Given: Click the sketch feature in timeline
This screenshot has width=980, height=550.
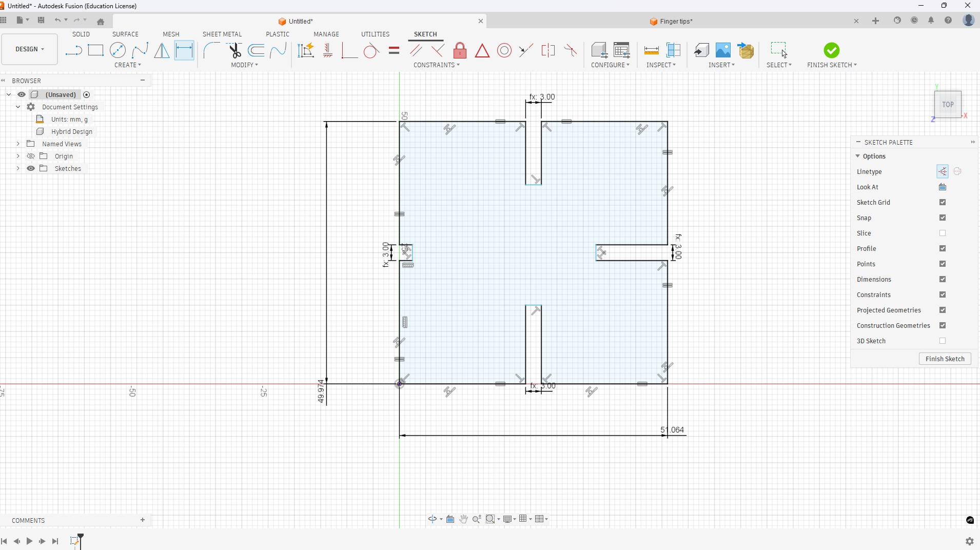Looking at the screenshot, I should pyautogui.click(x=75, y=541).
